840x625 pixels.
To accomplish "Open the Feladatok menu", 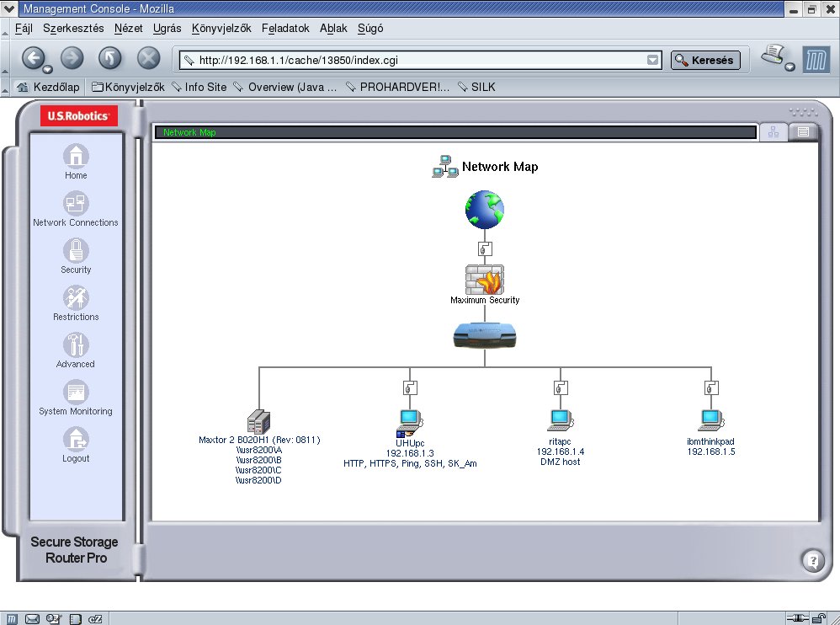I will pyautogui.click(x=285, y=29).
